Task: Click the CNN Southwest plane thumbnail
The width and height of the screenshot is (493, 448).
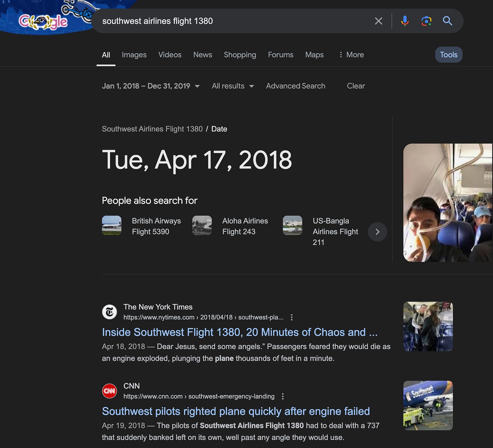Action: (x=428, y=406)
